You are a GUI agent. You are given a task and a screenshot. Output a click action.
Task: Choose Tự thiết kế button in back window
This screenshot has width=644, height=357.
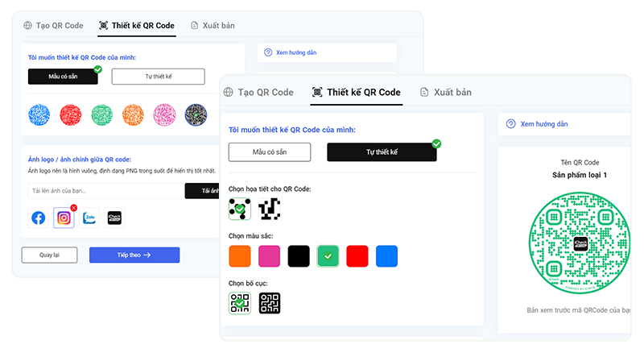coord(158,77)
